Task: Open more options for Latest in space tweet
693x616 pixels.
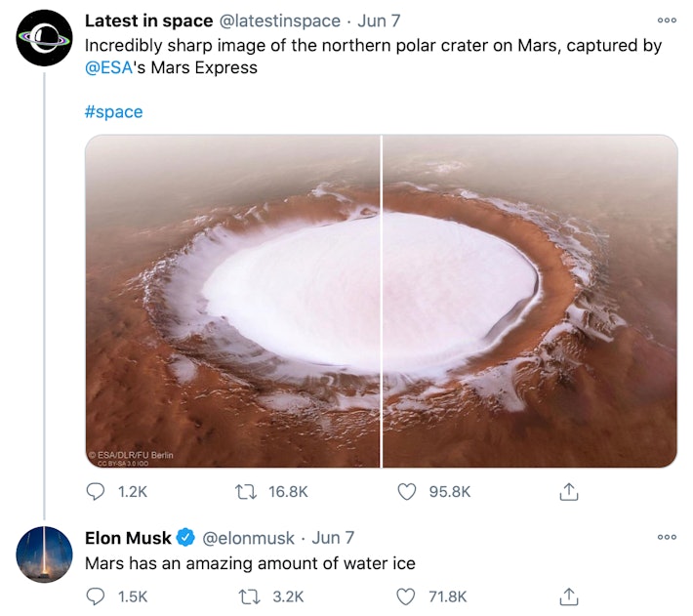Action: 667,21
